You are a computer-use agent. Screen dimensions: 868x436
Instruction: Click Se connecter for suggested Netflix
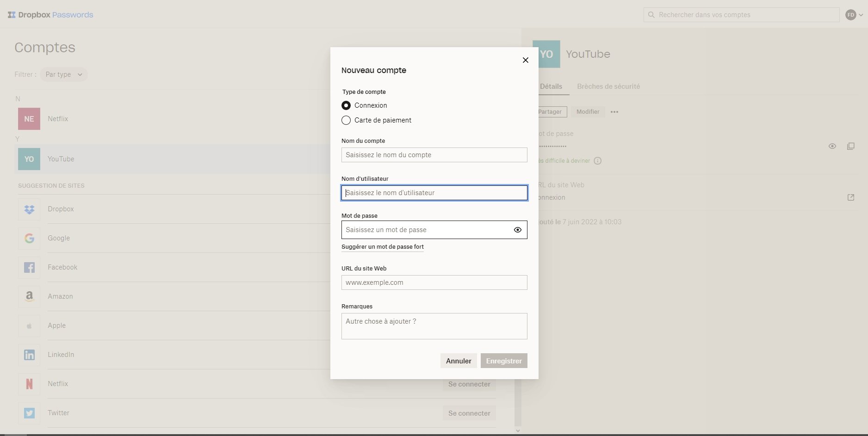[x=469, y=384]
